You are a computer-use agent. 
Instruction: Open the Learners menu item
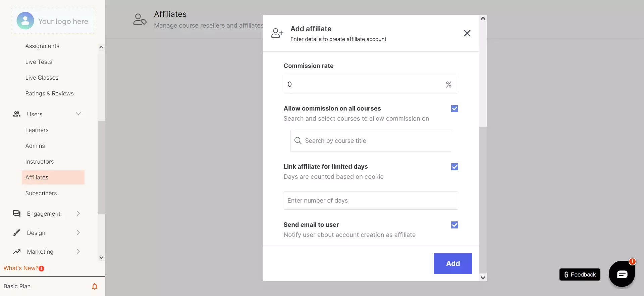[x=37, y=130]
